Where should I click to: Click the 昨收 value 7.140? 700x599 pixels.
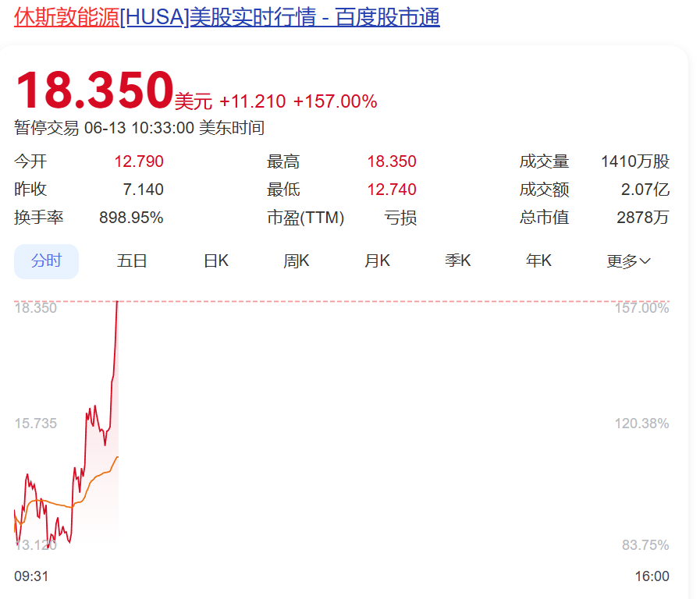click(143, 190)
